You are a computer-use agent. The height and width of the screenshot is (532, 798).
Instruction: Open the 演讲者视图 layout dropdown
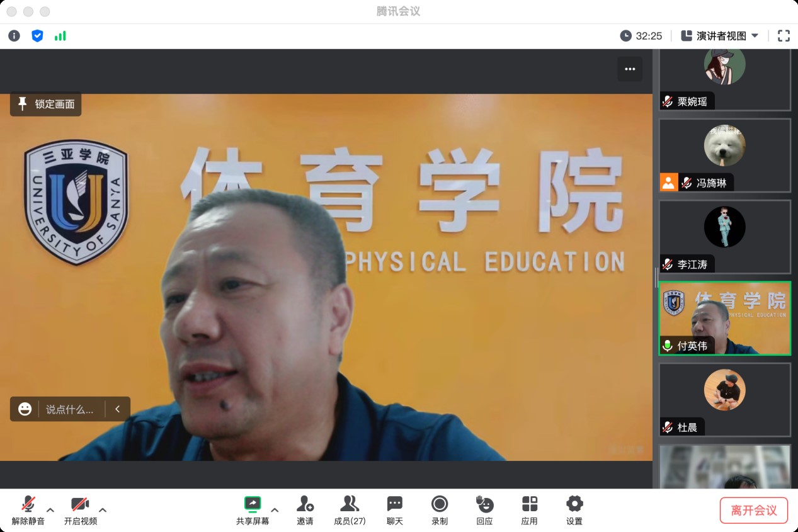[721, 36]
